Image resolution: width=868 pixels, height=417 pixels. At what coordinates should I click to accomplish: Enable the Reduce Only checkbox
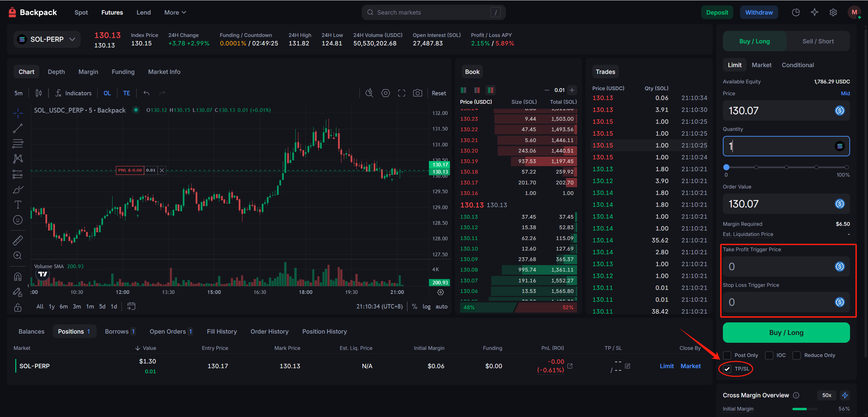[x=796, y=355]
